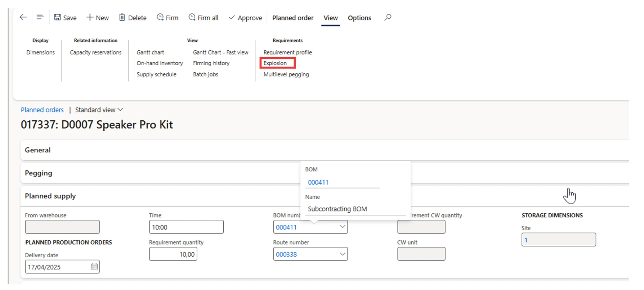
Task: Expand the General section
Action: (38, 150)
